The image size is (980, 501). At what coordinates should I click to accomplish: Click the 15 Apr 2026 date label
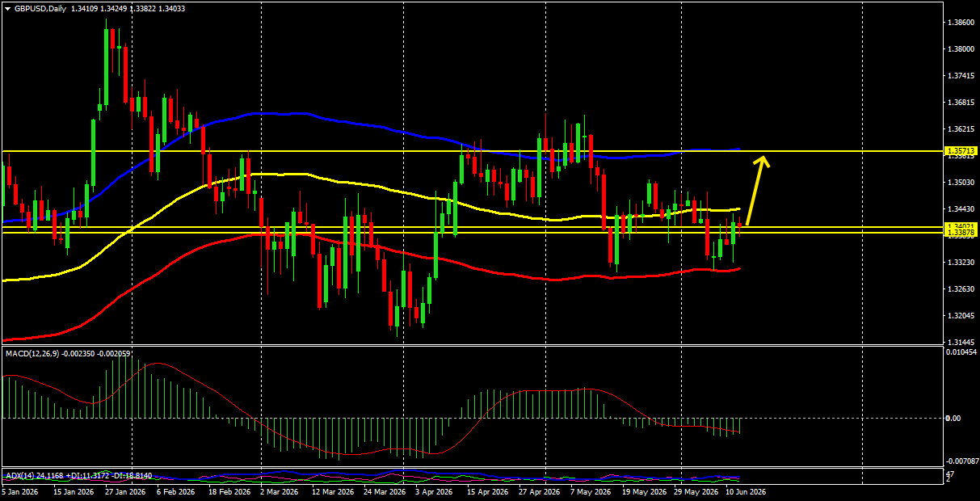488,491
